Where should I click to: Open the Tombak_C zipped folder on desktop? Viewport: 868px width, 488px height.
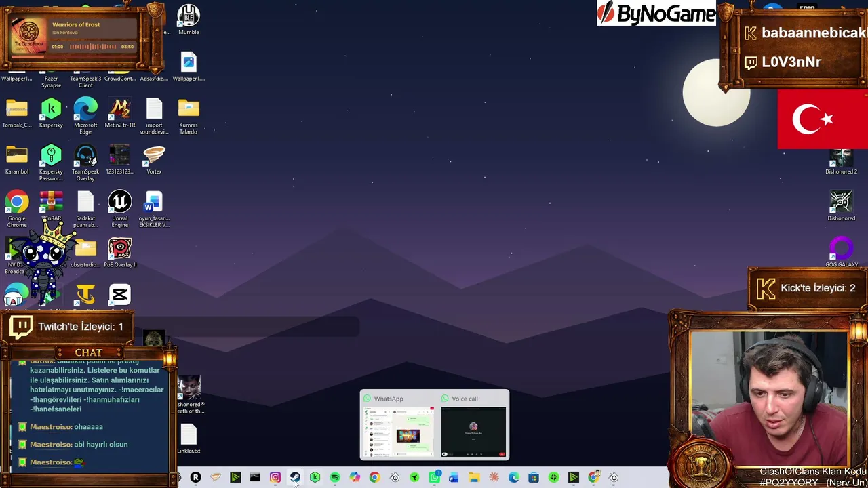coord(17,113)
